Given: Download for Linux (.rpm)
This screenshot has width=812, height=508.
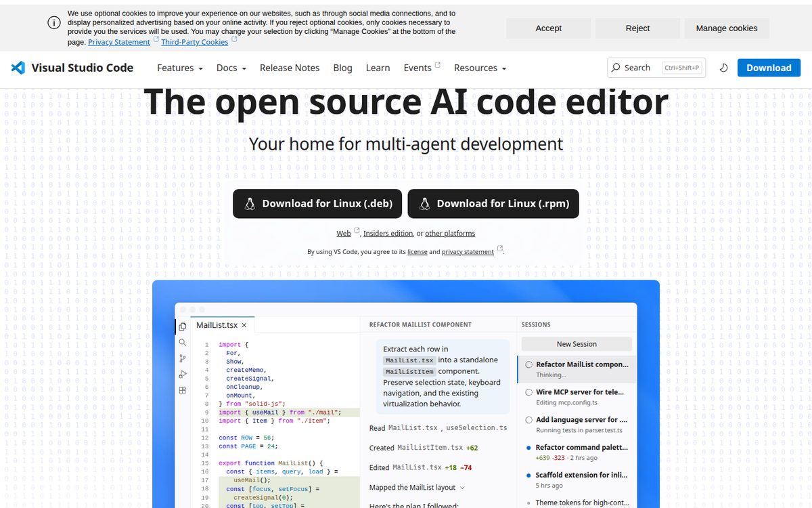Looking at the screenshot, I should pyautogui.click(x=493, y=204).
